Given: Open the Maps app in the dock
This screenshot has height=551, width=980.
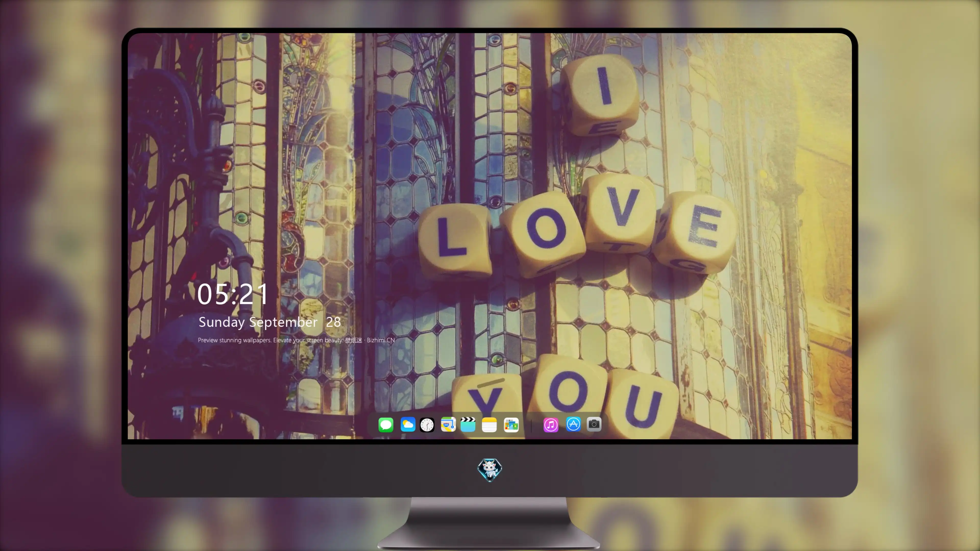Looking at the screenshot, I should [x=448, y=424].
